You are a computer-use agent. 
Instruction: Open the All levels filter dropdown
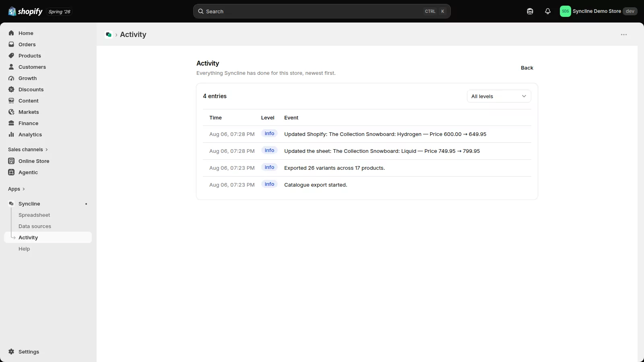pos(499,96)
